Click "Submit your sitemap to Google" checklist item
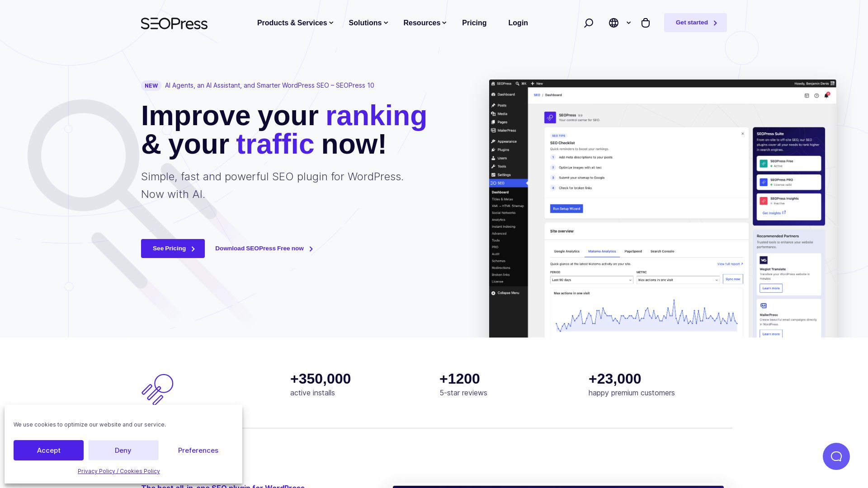 pos(581,178)
